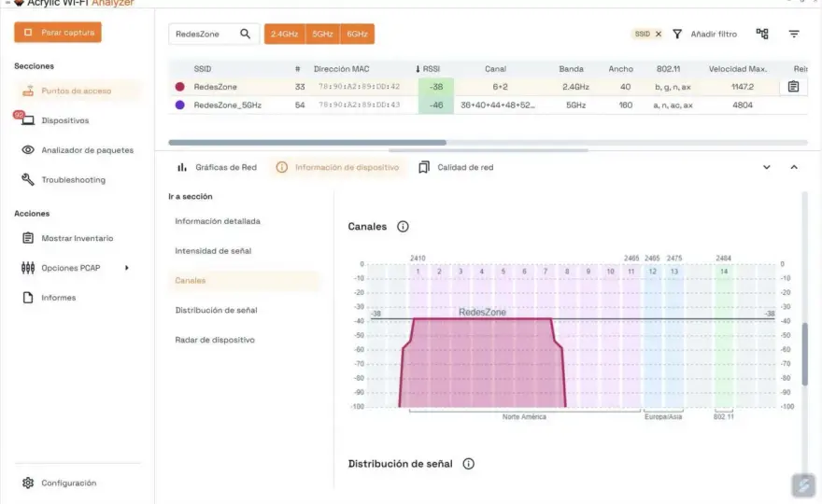
Task: Remove the SSID filter chip
Action: click(659, 34)
